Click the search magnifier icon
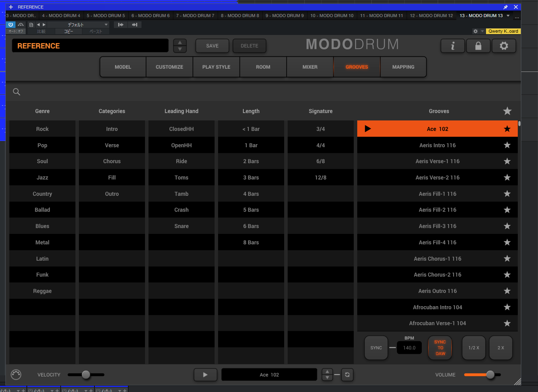 (16, 92)
